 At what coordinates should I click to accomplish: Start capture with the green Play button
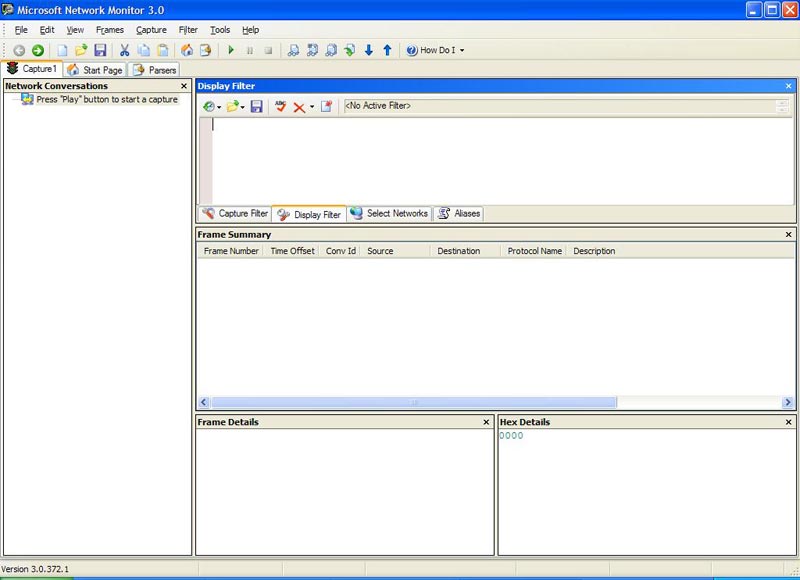231,50
